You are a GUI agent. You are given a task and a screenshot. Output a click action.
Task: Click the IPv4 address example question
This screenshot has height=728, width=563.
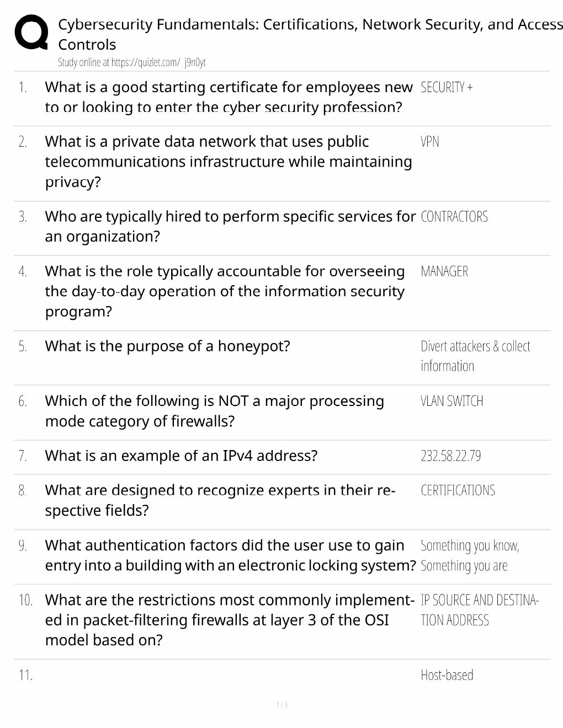coord(181,456)
